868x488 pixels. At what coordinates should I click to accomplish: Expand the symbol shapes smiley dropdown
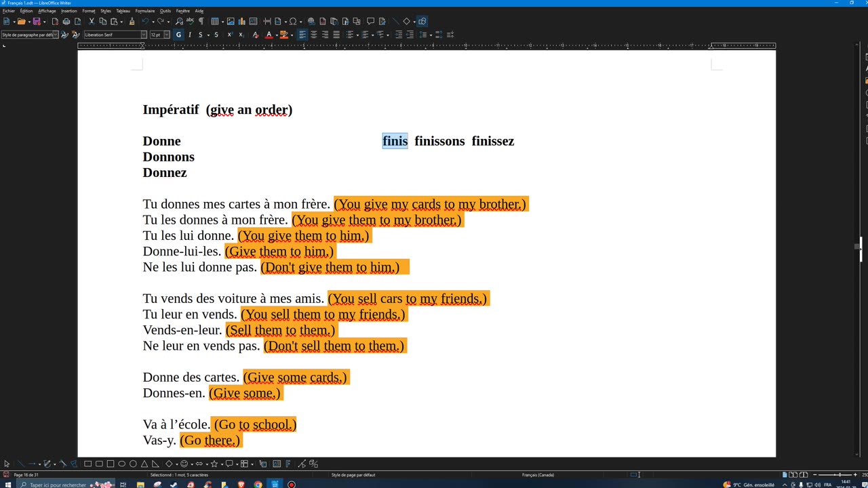tap(192, 464)
